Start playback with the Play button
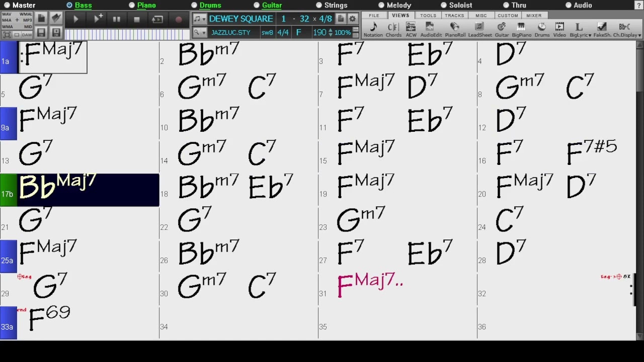The height and width of the screenshot is (362, 644). [x=76, y=19]
